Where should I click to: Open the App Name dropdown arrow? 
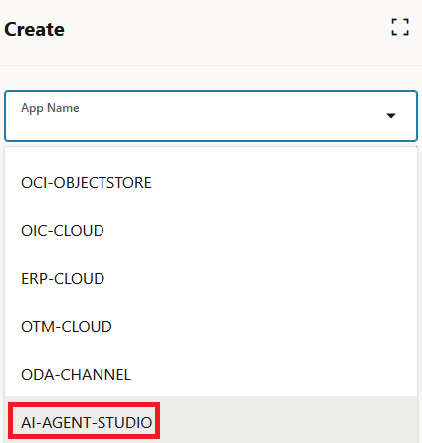tap(391, 116)
